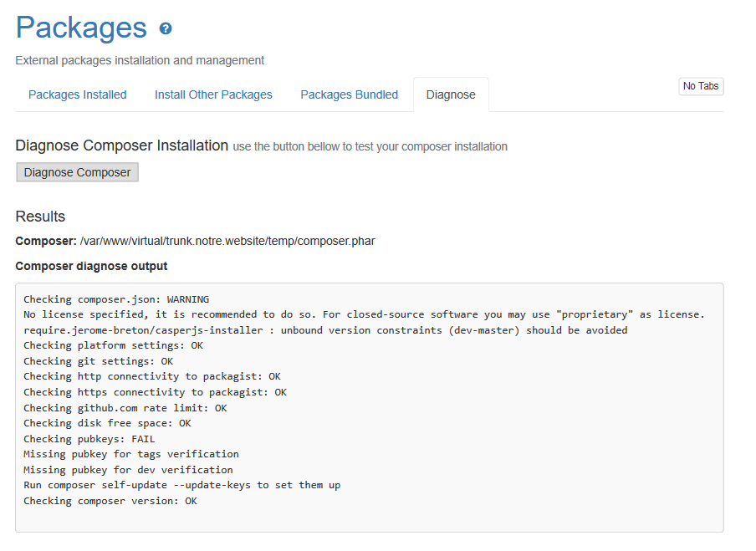Click the 'Checking github.com rate limit: OK' line
The width and height of the screenshot is (756, 551).
point(125,408)
